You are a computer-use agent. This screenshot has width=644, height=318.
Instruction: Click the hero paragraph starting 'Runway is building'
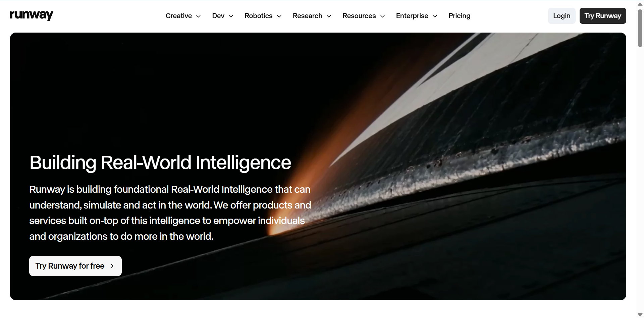(x=170, y=213)
